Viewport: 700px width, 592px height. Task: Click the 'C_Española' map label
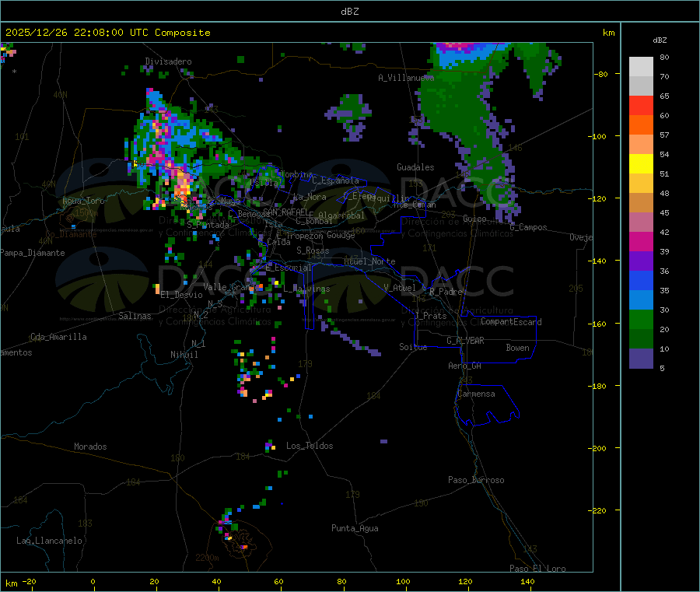[335, 180]
